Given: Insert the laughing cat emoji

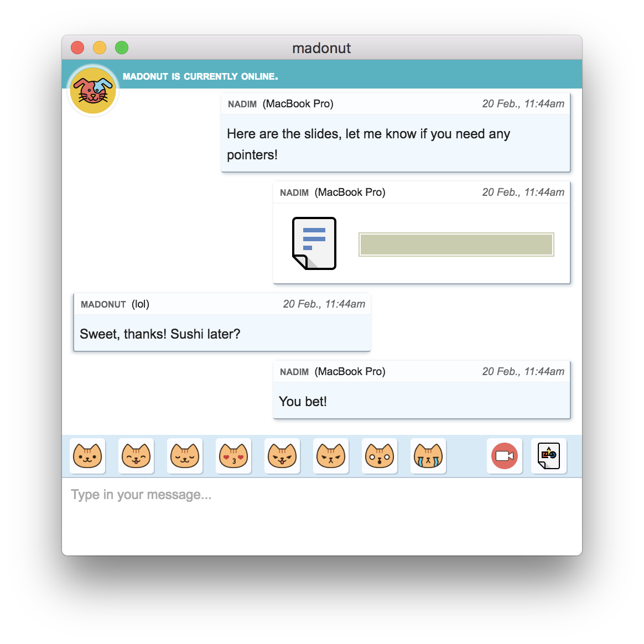Looking at the screenshot, I should click(136, 456).
